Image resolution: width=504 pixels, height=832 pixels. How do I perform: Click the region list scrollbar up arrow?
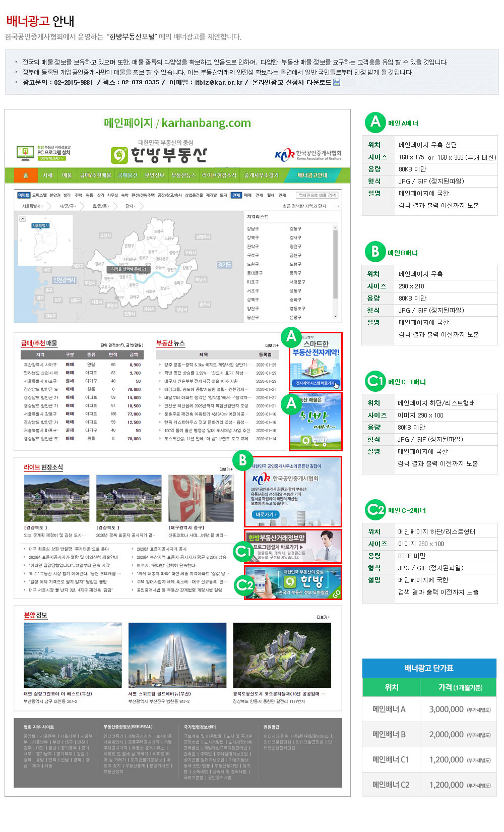coord(336,228)
